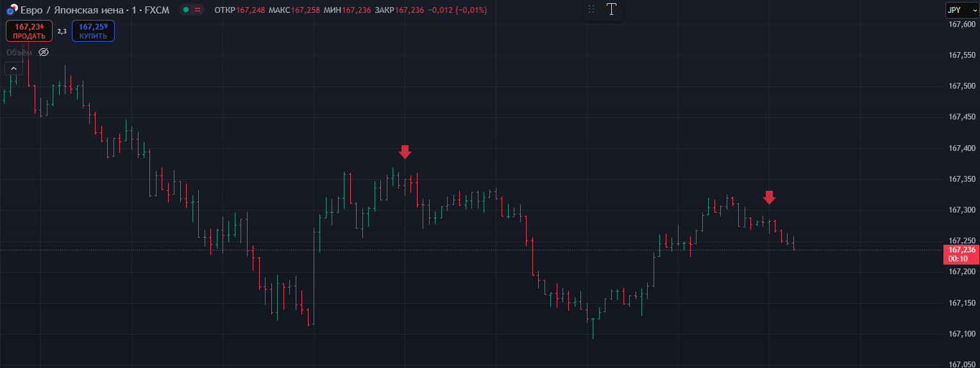Click the second red down arrow marker
This screenshot has width=980, height=368.
point(769,197)
